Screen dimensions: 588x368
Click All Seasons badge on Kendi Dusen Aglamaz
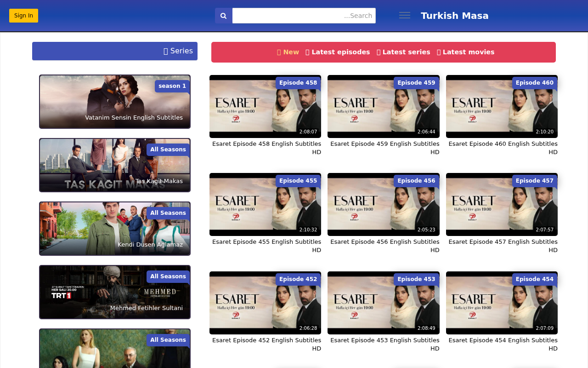(x=168, y=213)
